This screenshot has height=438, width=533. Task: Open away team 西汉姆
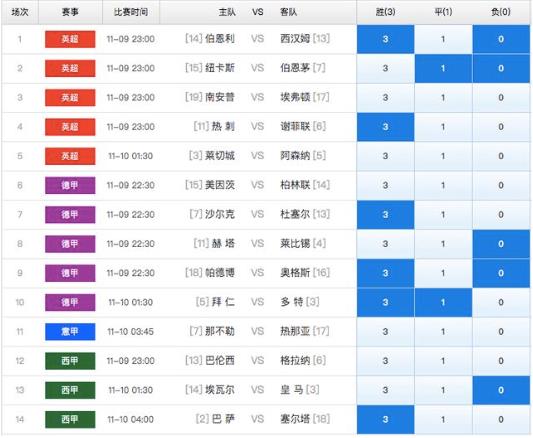pos(295,39)
